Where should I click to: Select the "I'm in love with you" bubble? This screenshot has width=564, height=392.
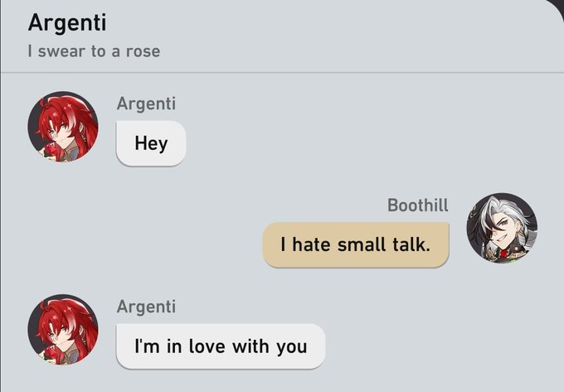[x=221, y=346]
